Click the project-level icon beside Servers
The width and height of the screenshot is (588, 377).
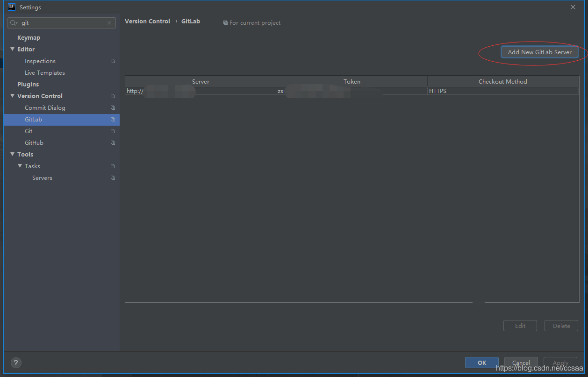pos(113,178)
